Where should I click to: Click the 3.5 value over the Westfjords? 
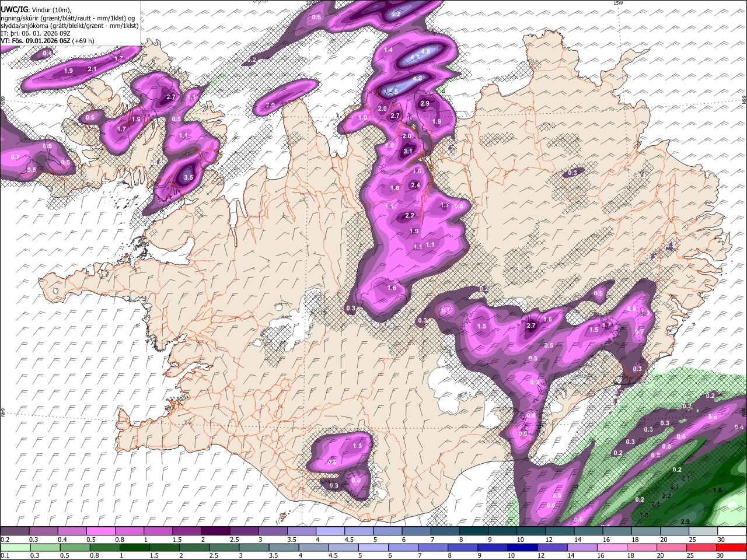coord(188,177)
